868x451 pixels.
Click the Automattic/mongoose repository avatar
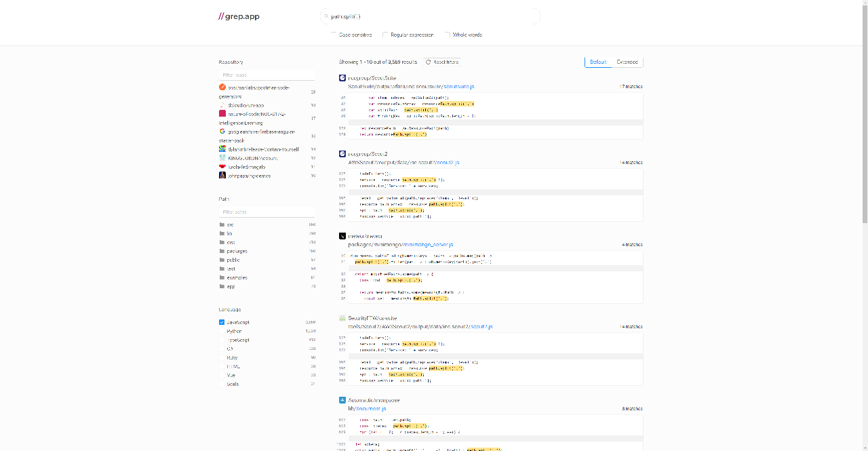pos(342,400)
